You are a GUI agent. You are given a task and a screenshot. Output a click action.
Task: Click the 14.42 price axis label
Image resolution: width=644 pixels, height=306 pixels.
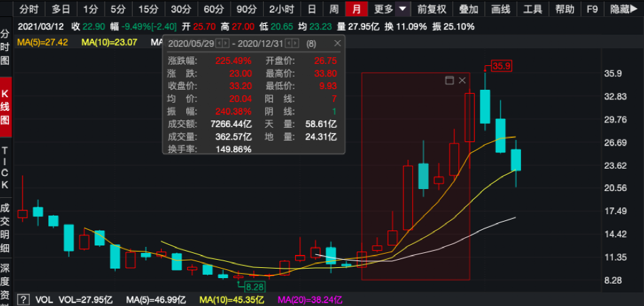tap(615, 234)
